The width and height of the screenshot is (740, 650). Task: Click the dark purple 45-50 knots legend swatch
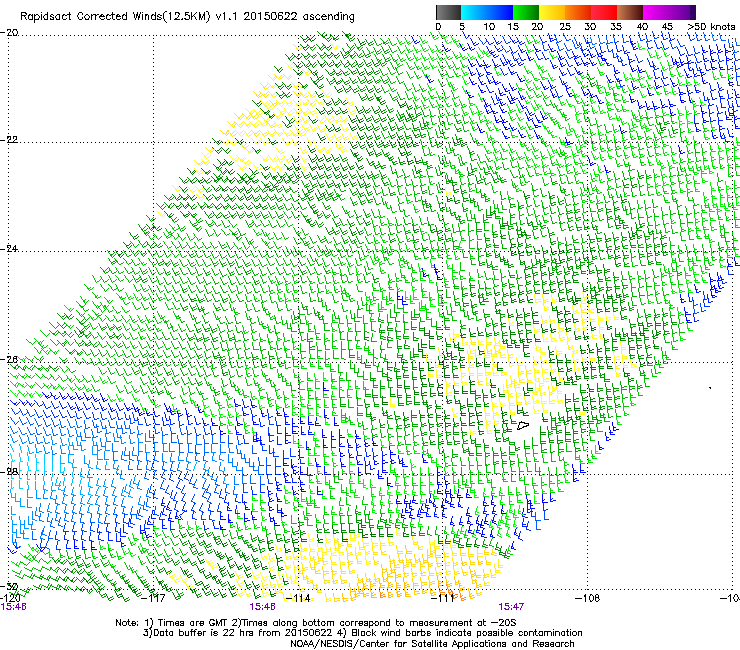pyautogui.click(x=682, y=12)
